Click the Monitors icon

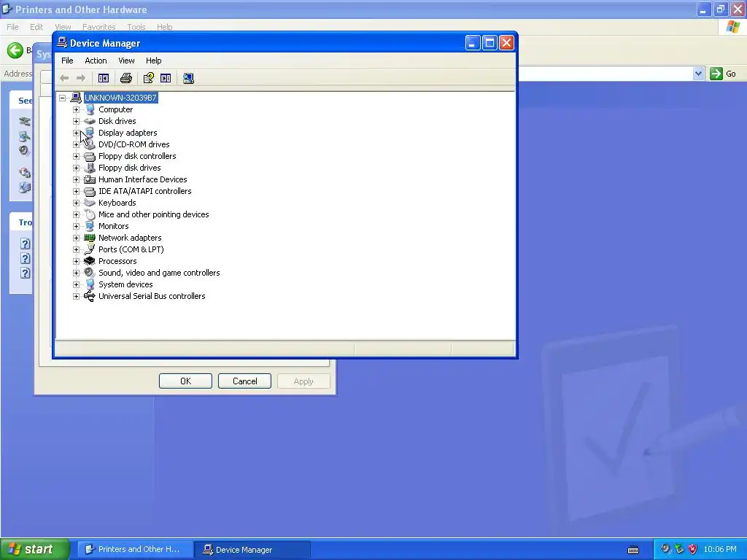(90, 226)
